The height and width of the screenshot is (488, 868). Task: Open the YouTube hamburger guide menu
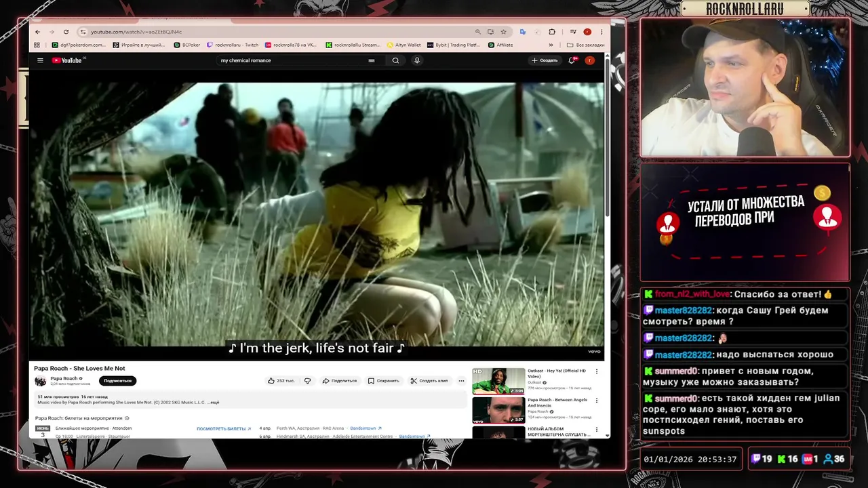[40, 60]
